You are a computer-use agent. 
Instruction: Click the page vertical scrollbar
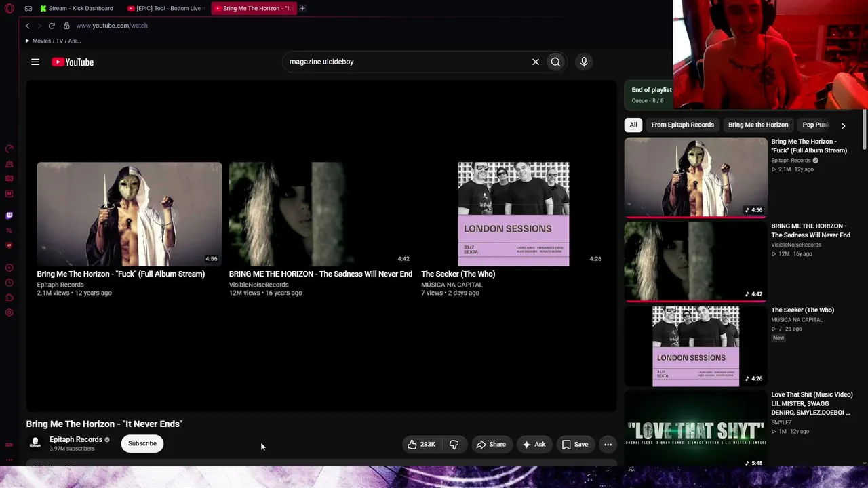pos(865,129)
